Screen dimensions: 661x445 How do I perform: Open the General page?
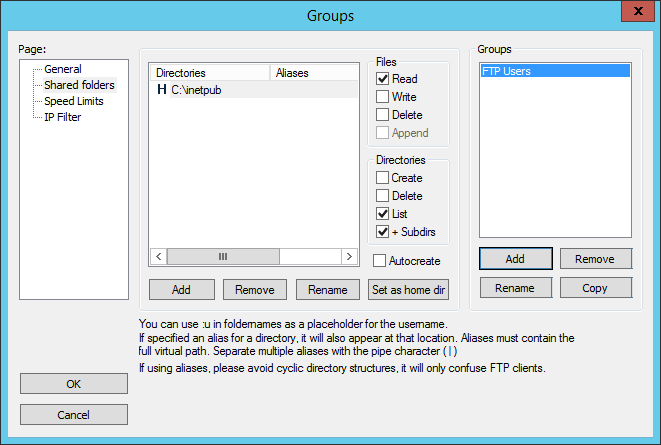click(x=63, y=69)
